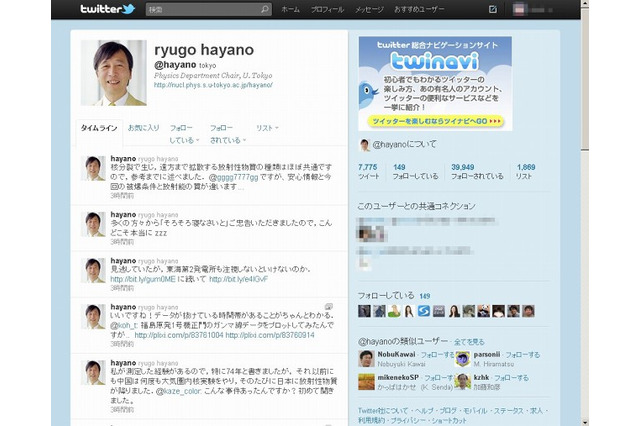Follow parsonii via フォローする
This screenshot has height=426, width=640.
(x=522, y=355)
